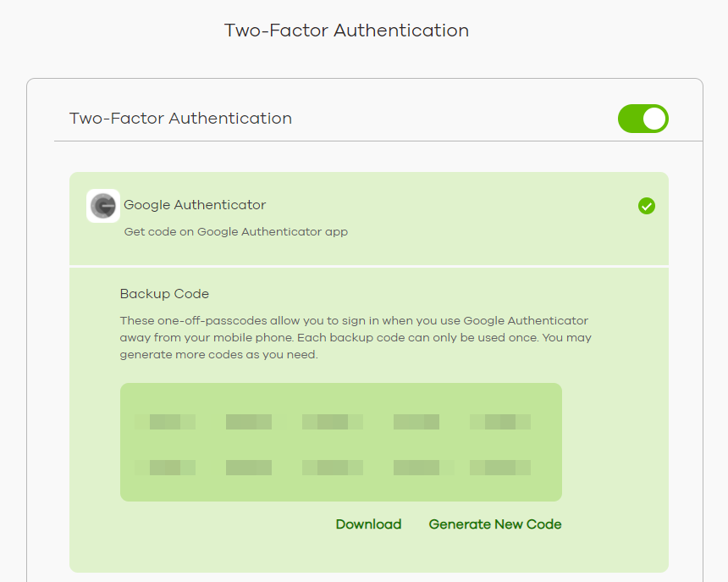Disable Two-Factor Authentication using the switch
Viewport: 728px width, 582px height.
[643, 119]
